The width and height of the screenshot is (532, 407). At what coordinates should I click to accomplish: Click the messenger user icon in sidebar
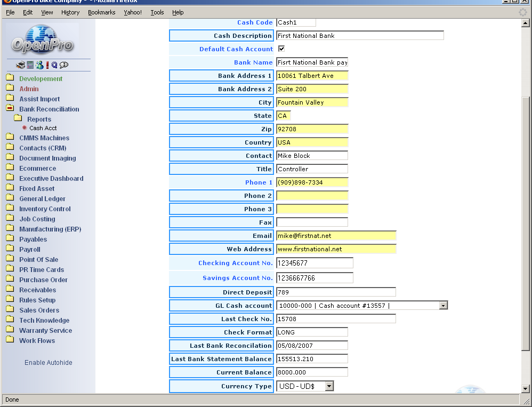coord(39,65)
